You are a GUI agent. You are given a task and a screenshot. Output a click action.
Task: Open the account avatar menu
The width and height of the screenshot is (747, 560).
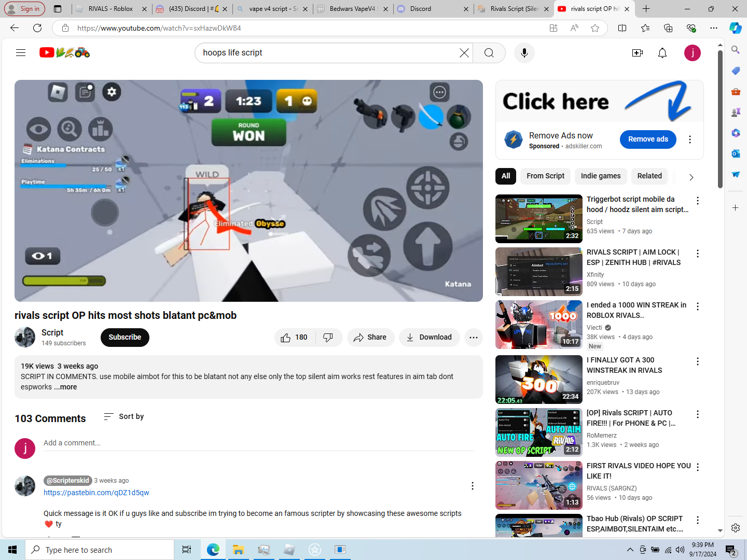pyautogui.click(x=693, y=53)
